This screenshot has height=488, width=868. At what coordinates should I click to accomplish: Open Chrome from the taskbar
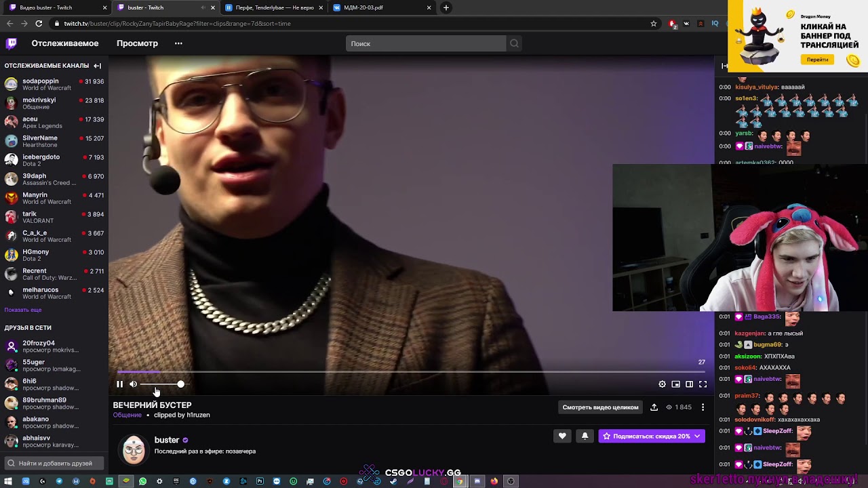tap(458, 481)
